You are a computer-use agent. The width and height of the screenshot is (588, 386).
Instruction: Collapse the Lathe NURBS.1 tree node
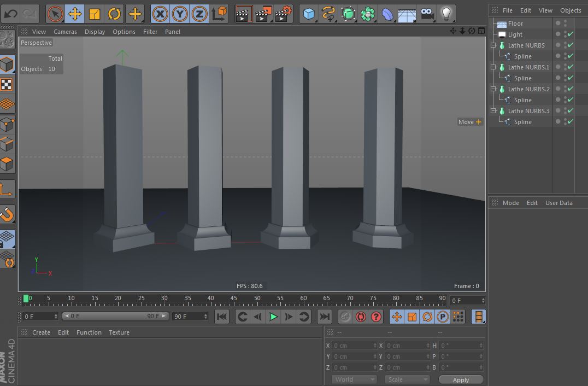(493, 67)
